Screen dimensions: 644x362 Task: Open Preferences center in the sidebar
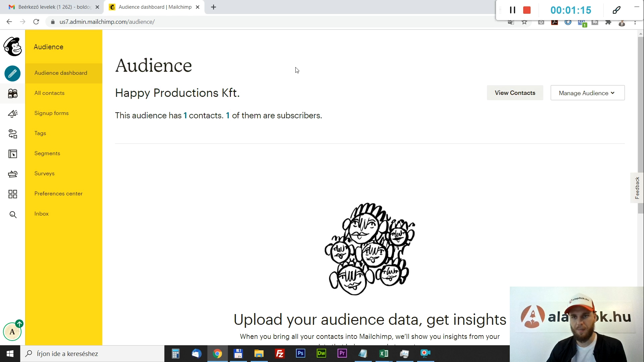(64, 194)
